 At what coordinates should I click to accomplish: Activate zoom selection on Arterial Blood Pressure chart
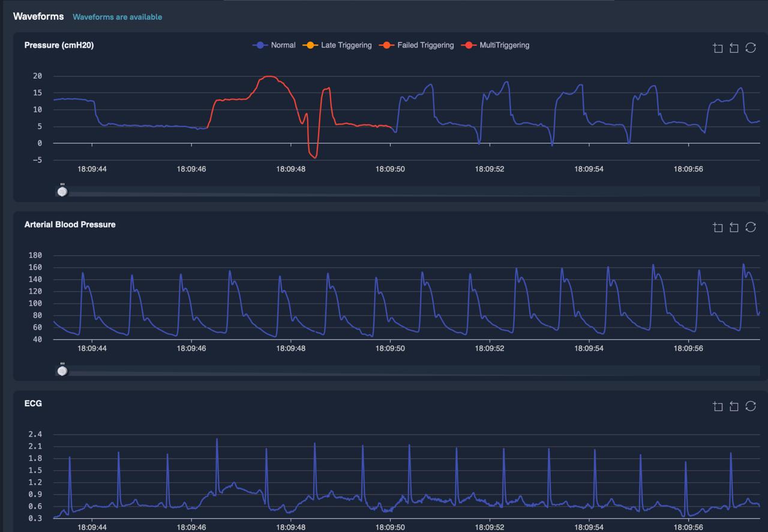pos(718,227)
